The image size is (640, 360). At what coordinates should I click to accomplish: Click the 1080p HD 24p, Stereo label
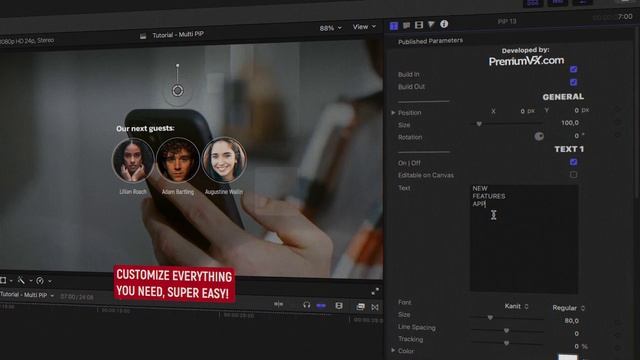[x=27, y=40]
